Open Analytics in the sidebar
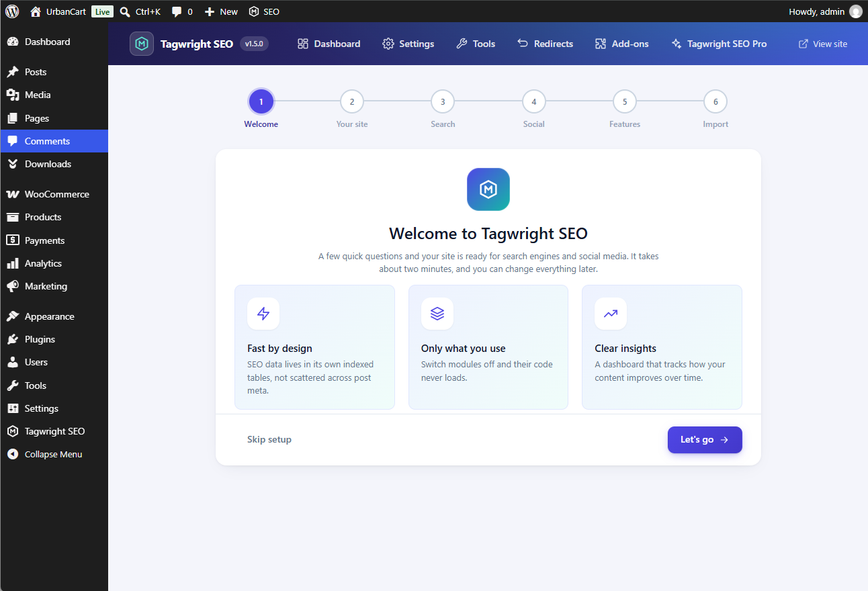868x591 pixels. (x=54, y=263)
